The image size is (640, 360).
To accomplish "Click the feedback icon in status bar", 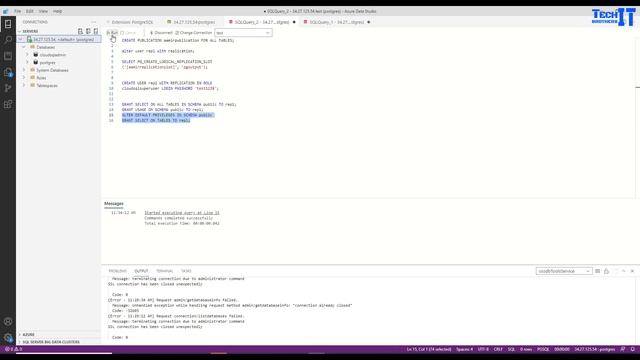I will [x=623, y=349].
